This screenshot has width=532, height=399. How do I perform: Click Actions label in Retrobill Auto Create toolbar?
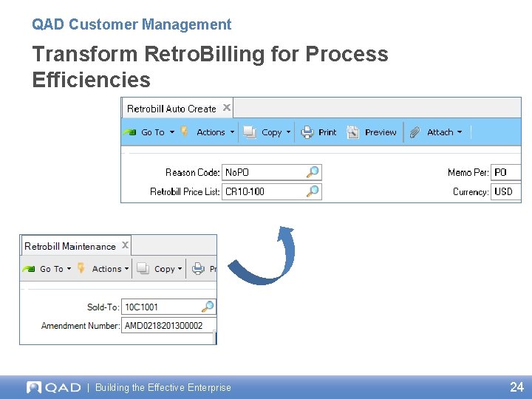point(211,132)
